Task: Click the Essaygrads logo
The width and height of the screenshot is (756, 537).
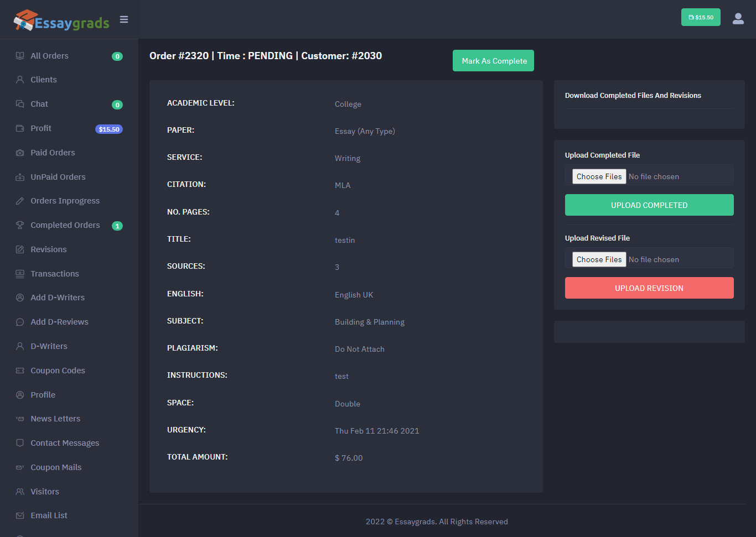Action: point(61,21)
